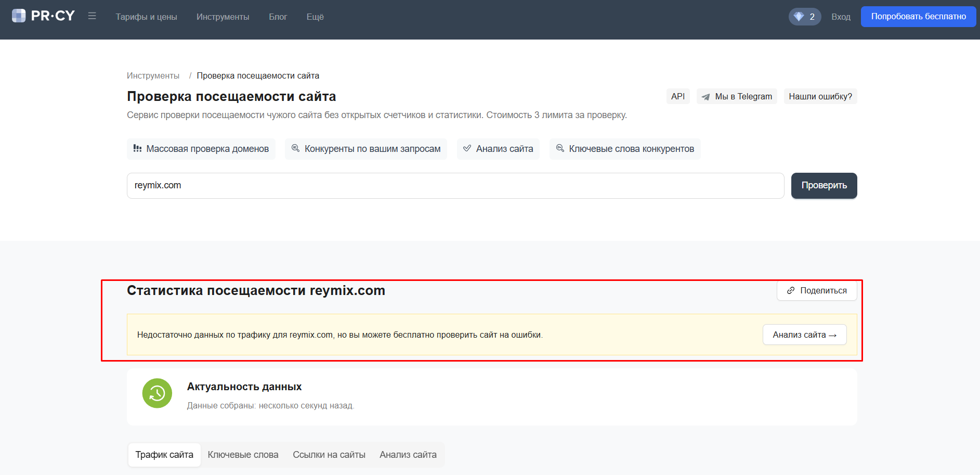Viewport: 980px width, 475px height.
Task: Switch to the Анализ сайта tab
Action: (408, 455)
